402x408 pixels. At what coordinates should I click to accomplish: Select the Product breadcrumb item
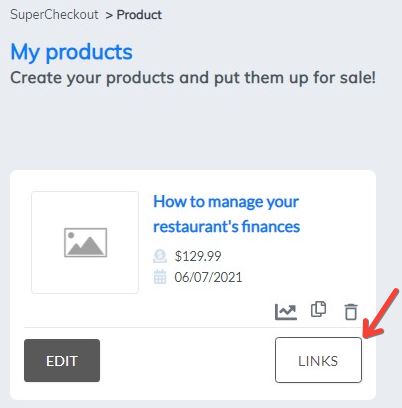139,15
